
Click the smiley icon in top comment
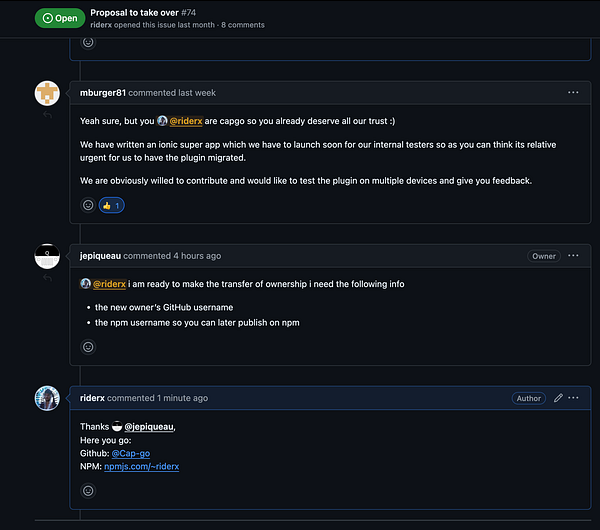click(x=88, y=43)
